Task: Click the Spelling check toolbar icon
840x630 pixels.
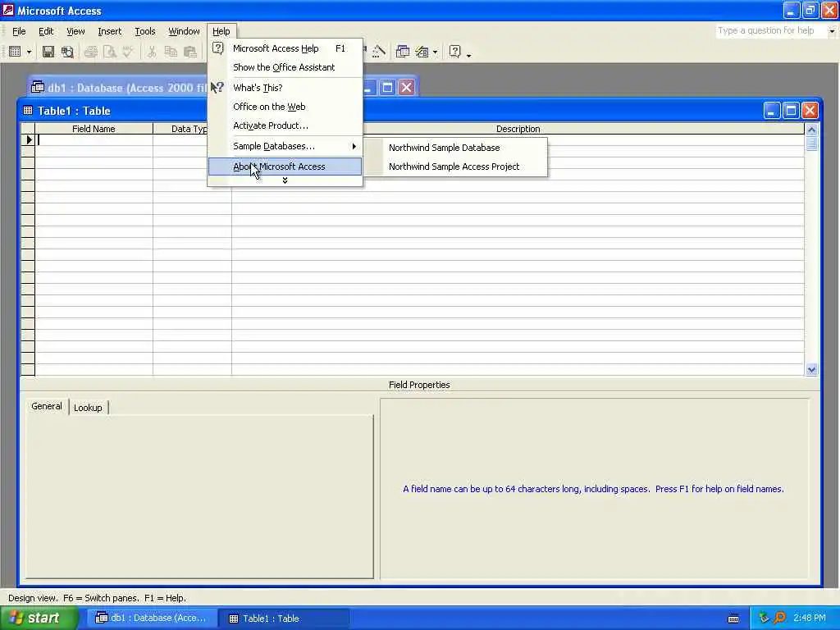Action: pos(127,52)
